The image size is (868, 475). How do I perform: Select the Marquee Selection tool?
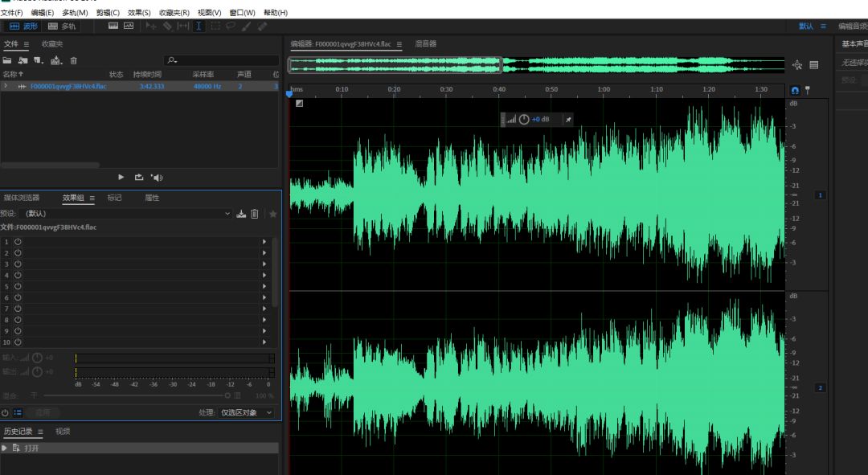tap(215, 26)
